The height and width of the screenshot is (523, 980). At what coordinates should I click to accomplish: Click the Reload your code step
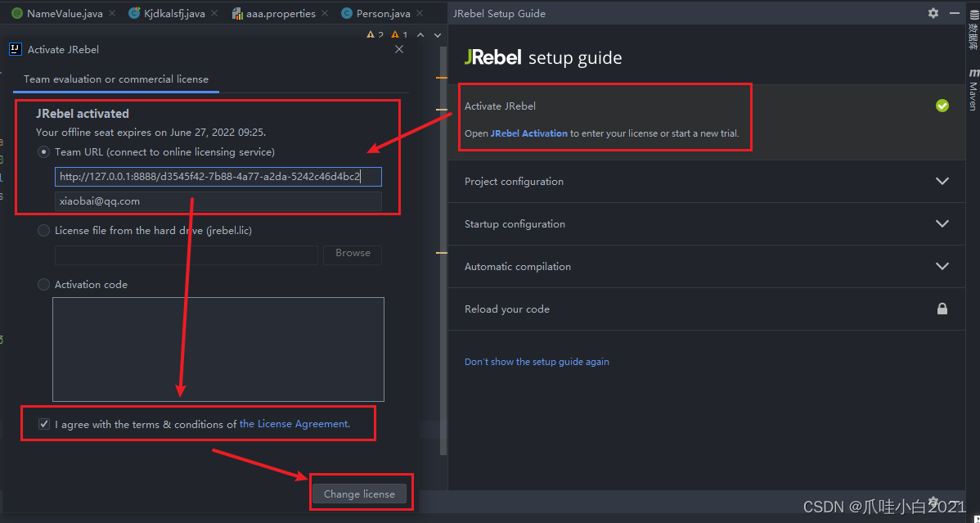coord(706,309)
